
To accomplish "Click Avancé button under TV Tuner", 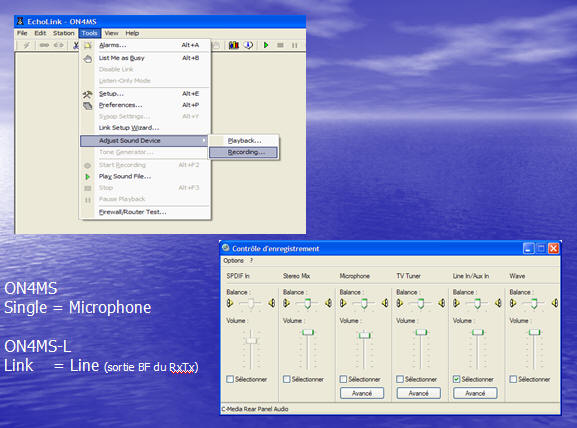I will click(x=419, y=393).
